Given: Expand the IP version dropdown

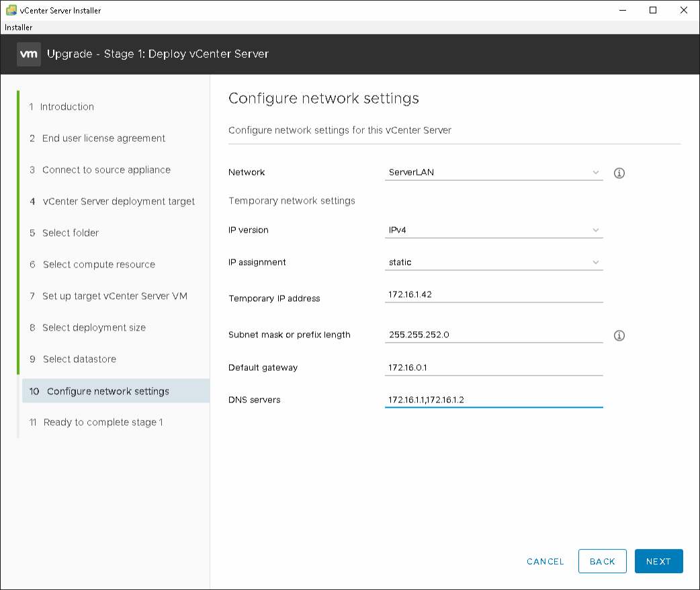Looking at the screenshot, I should point(493,230).
